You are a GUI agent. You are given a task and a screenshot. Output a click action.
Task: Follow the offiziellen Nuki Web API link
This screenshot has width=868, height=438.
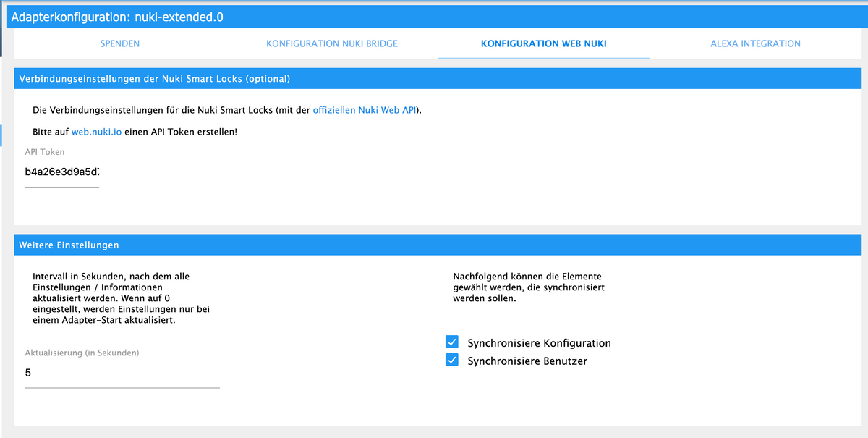(x=365, y=111)
